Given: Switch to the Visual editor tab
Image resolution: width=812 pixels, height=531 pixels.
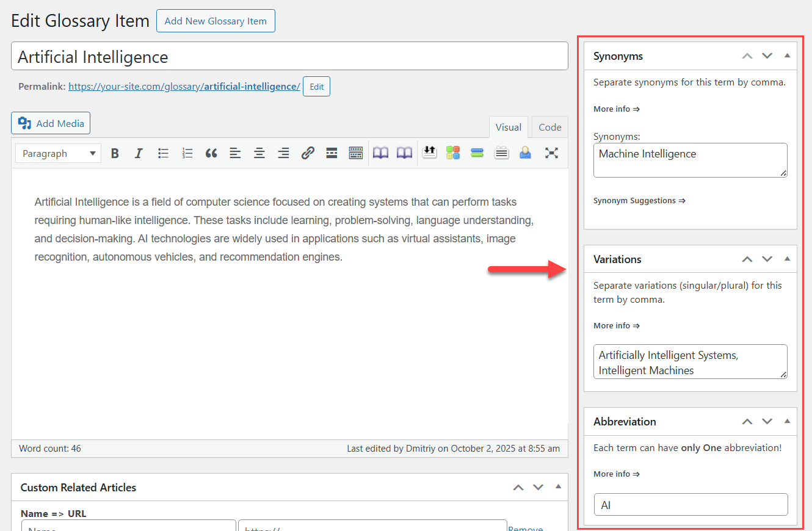Looking at the screenshot, I should click(508, 127).
